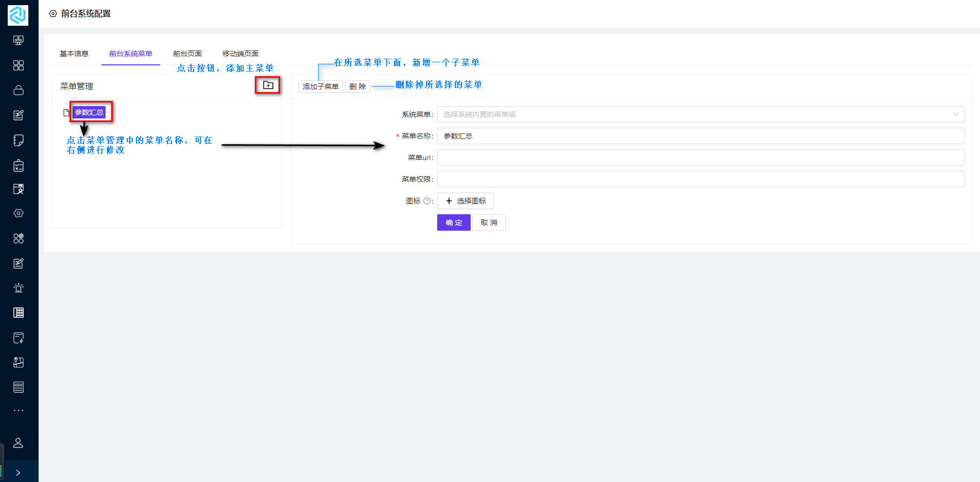Click the add main menu folder icon
This screenshot has width=980, height=482.
[x=268, y=85]
